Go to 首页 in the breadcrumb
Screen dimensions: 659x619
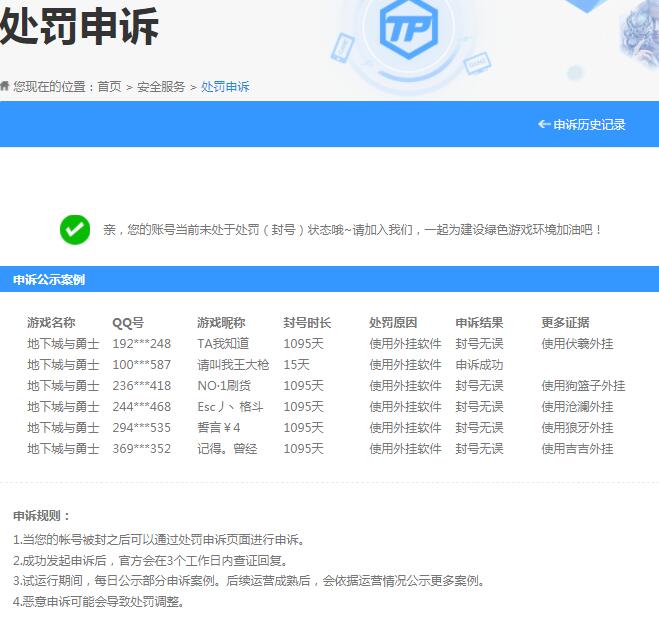tap(109, 87)
